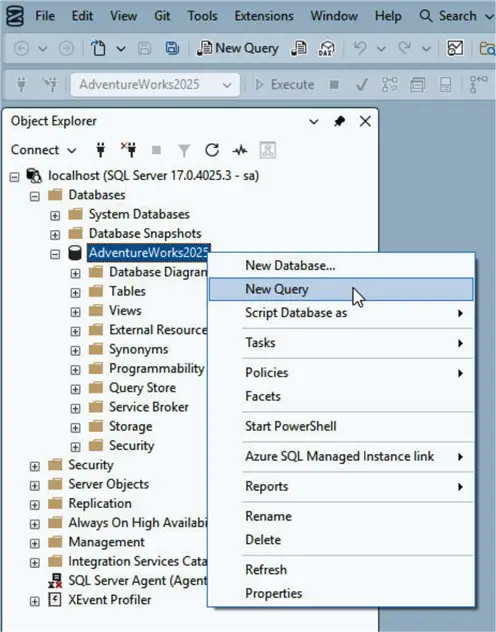Click the Refresh icon in Object Explorer
This screenshot has height=632, width=496.
coord(212,150)
